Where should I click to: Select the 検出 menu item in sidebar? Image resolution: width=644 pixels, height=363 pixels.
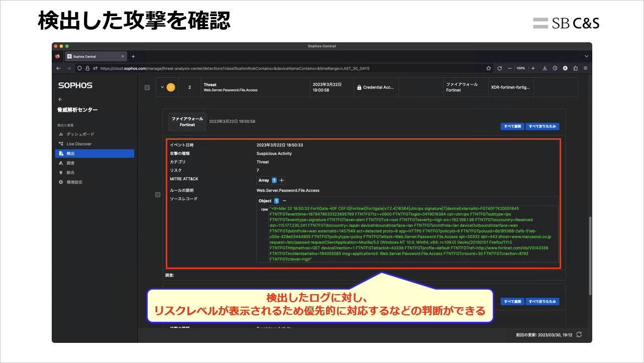[x=94, y=153]
